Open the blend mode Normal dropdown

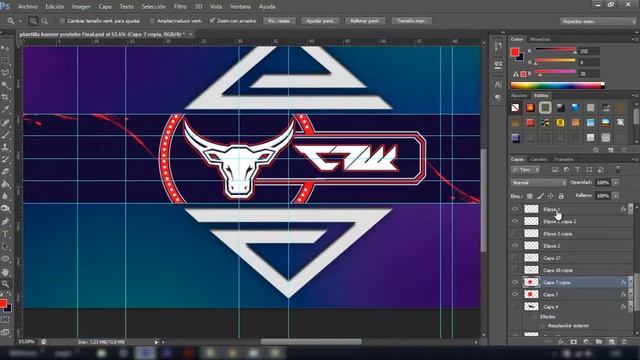[538, 182]
